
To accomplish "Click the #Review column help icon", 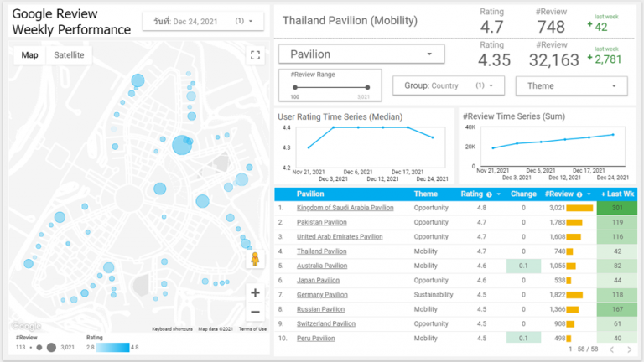I will pos(579,194).
